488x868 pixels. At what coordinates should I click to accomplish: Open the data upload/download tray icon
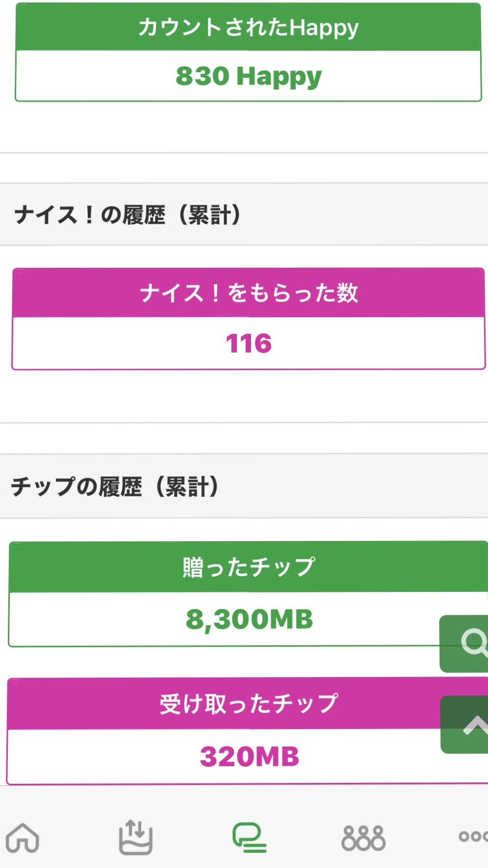coord(136,837)
